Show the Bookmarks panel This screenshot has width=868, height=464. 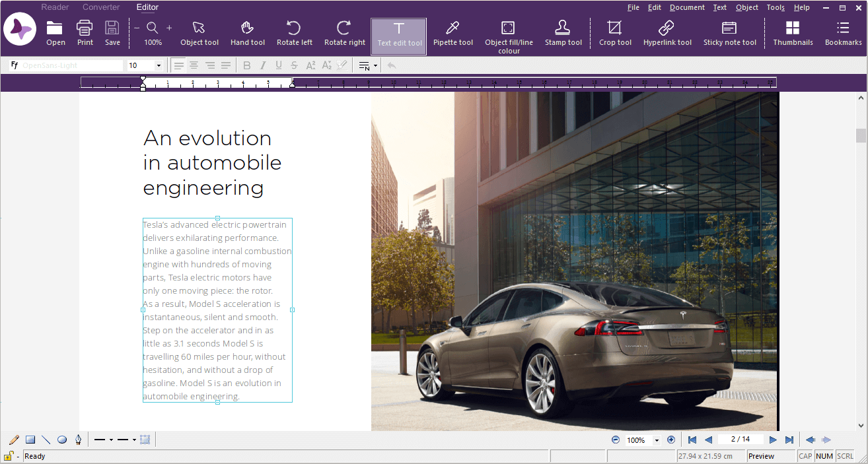coord(843,33)
